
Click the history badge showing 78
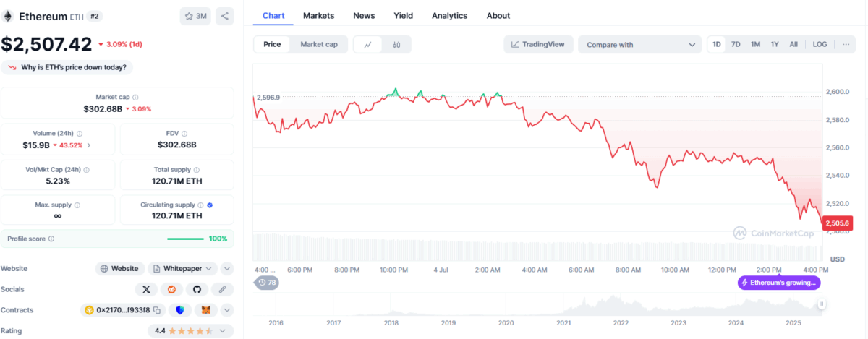[266, 283]
